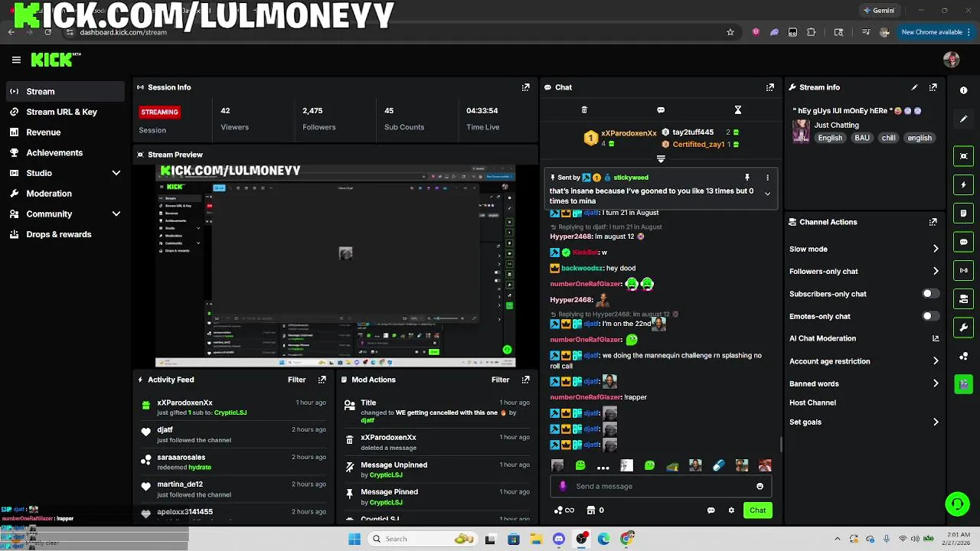
Task: Click the profile avatar at the top right
Action: 951,60
